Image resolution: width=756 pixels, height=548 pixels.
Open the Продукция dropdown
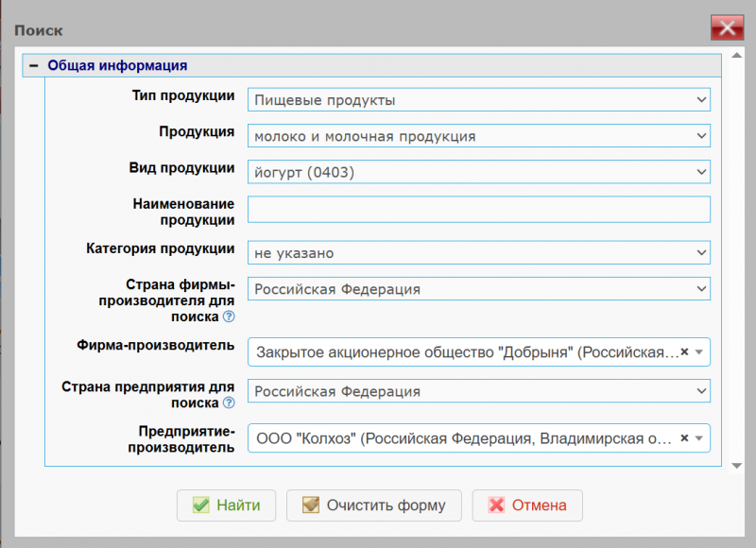(x=700, y=136)
